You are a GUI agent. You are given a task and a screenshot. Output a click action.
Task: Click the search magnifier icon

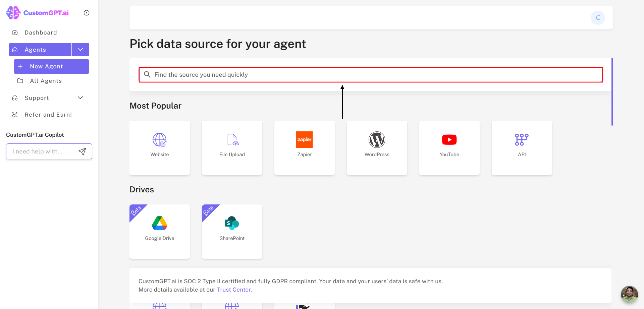[147, 74]
